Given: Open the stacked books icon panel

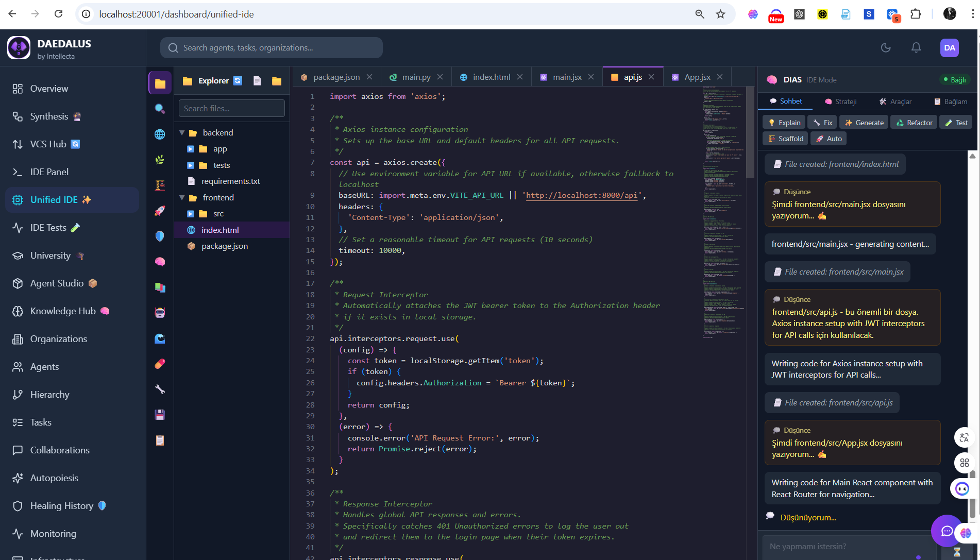Looking at the screenshot, I should pyautogui.click(x=160, y=287).
